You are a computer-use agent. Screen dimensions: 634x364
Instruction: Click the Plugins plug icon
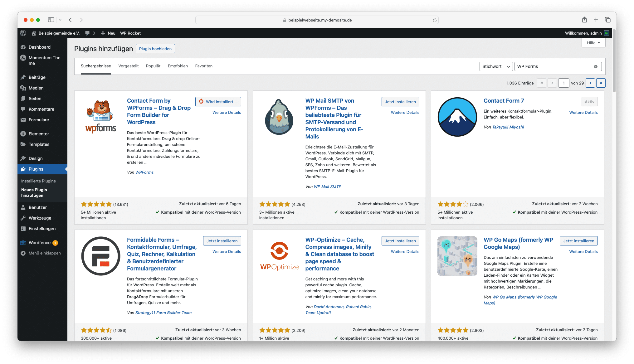[23, 169]
